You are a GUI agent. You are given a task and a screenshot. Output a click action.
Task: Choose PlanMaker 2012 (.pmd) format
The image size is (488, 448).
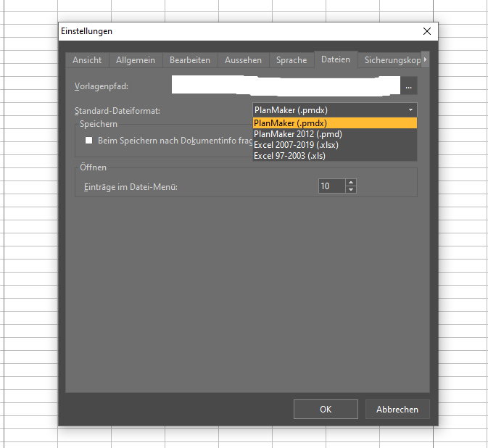tap(334, 134)
